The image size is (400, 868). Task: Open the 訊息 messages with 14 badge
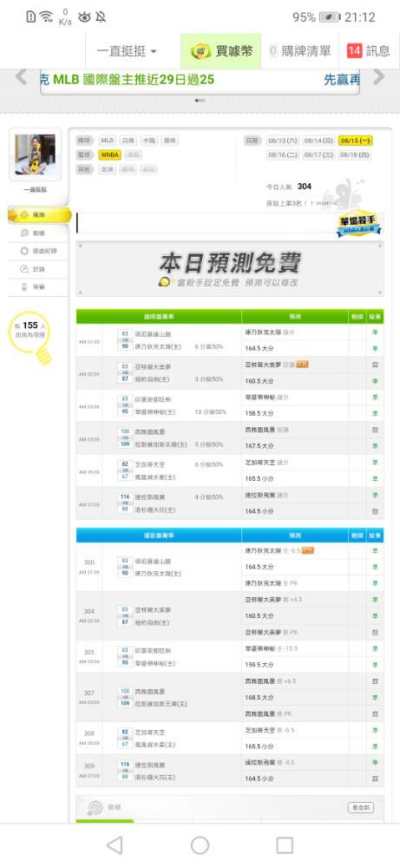point(369,51)
